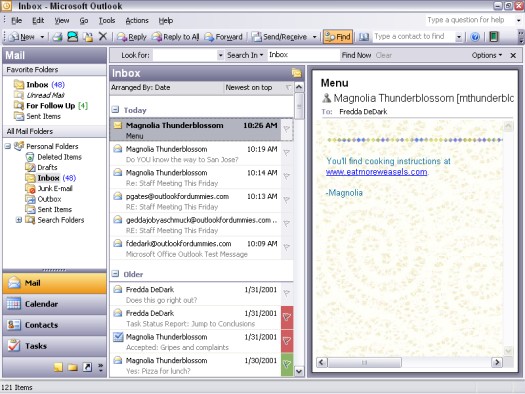Close the Find bar with X

tap(513, 56)
